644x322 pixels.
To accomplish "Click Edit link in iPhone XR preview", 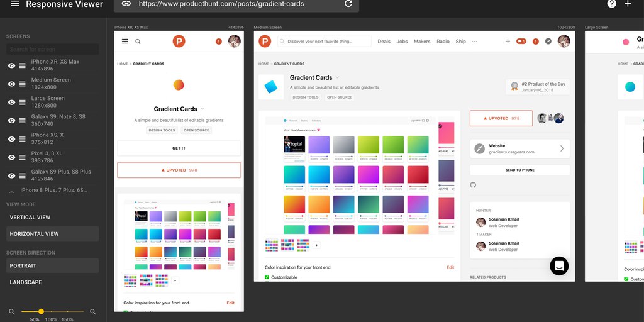I will click(230, 303).
